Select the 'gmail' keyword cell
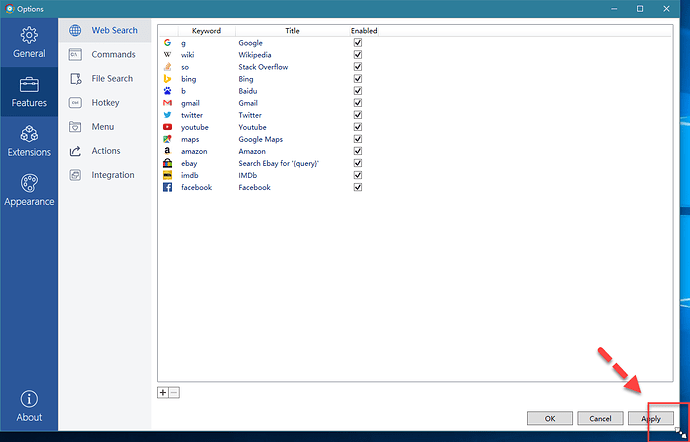690x442 pixels. click(190, 103)
